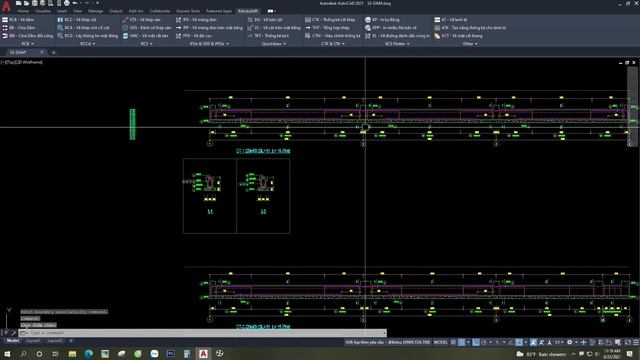Expand the Quickdraw panel dropdown
640x360 pixels.
click(273, 44)
